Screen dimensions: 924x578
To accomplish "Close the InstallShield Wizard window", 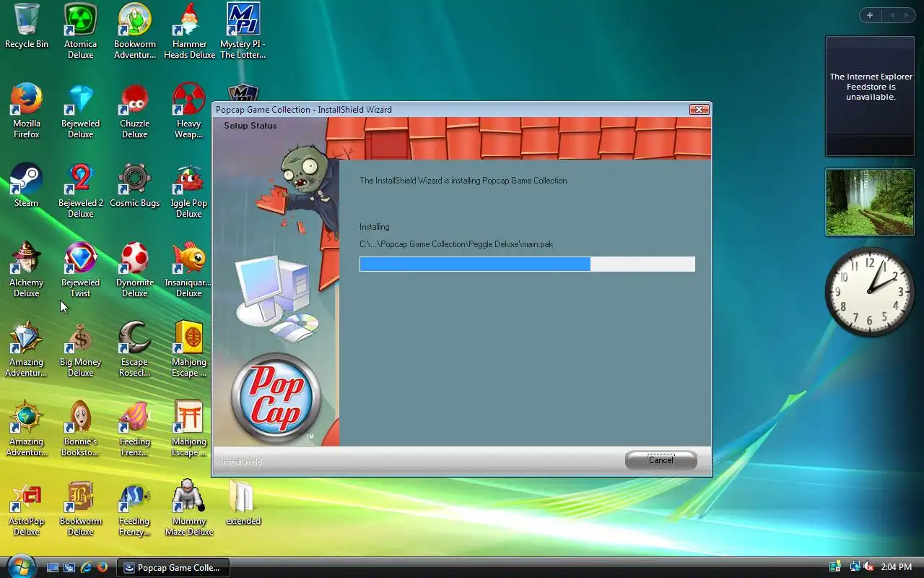I will (x=698, y=110).
